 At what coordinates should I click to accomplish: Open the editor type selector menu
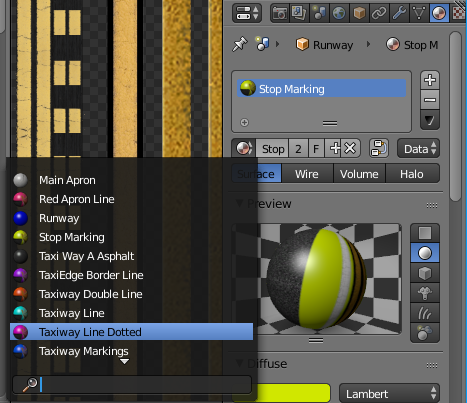(247, 13)
